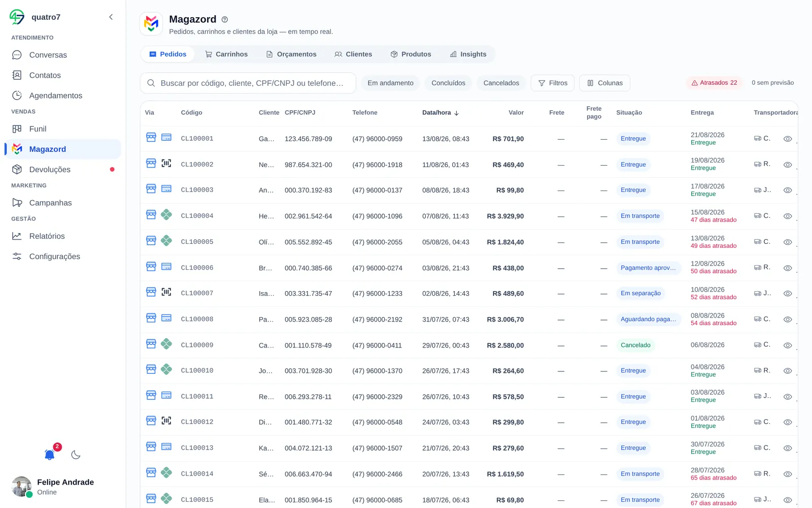Sort by the Data/hora column header
812x508 pixels.
[441, 113]
